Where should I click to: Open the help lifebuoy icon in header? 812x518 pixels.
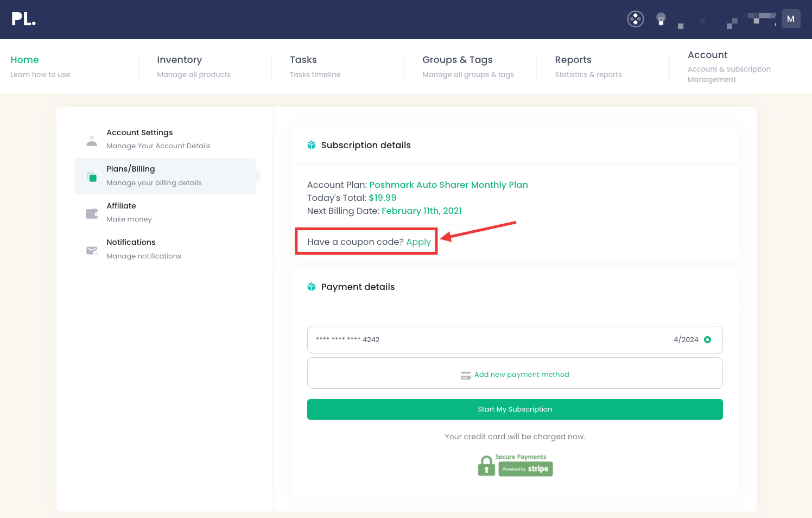[635, 19]
